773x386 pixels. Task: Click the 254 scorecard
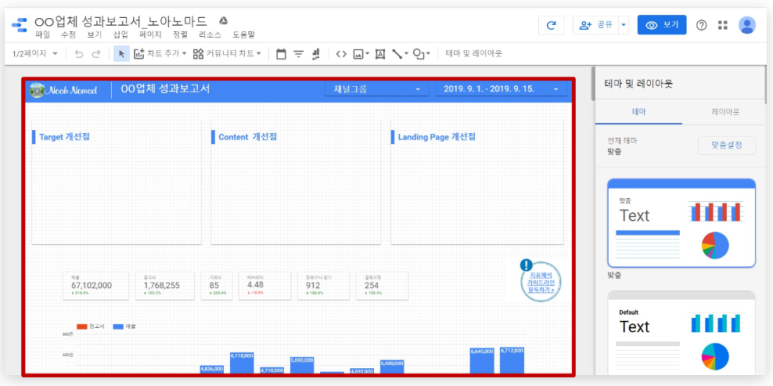(x=382, y=285)
